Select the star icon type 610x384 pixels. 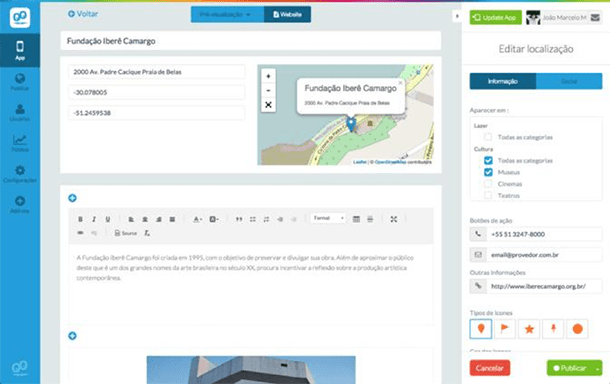[529, 329]
